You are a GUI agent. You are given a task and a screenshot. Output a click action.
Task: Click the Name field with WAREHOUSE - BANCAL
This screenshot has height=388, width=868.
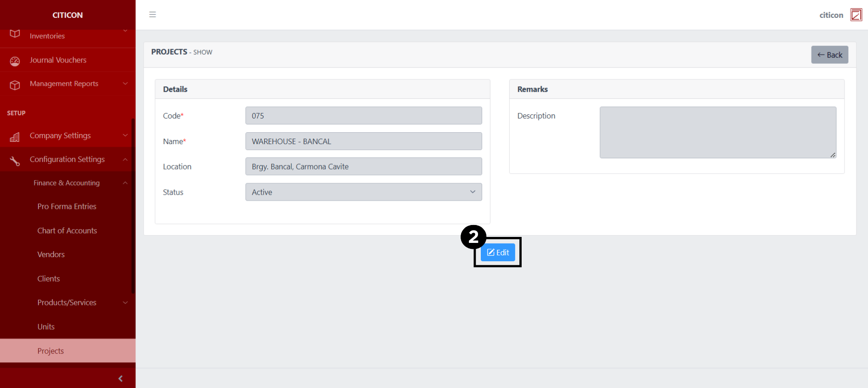click(363, 141)
